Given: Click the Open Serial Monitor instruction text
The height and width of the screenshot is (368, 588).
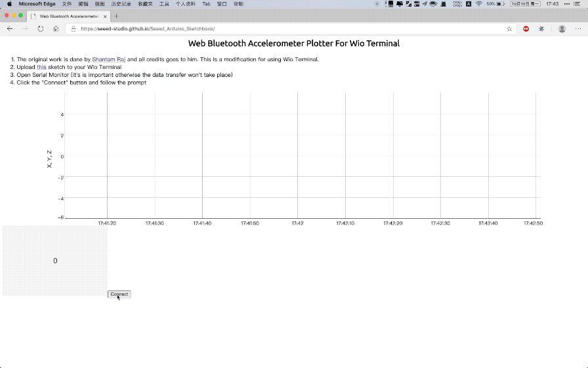Looking at the screenshot, I should pos(125,75).
